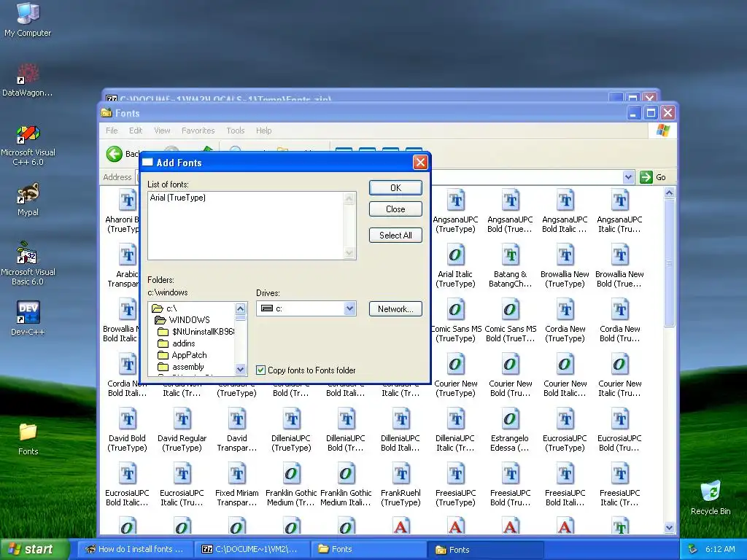
Task: Select WINDOWS folder in Folders tree
Action: pos(182,320)
